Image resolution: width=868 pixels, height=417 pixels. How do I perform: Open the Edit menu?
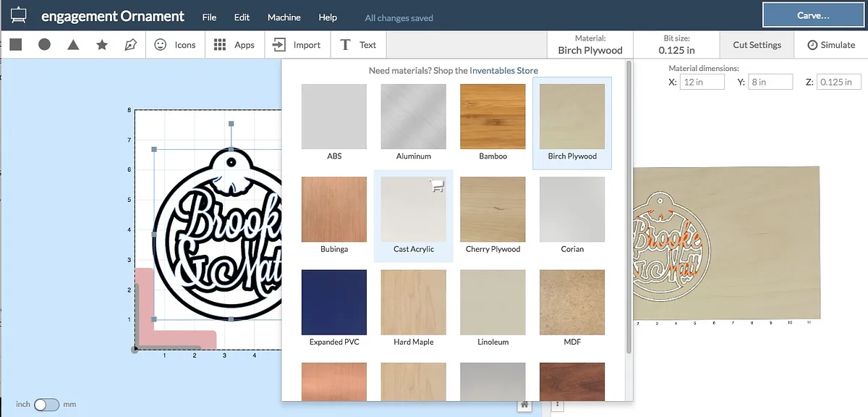click(242, 17)
